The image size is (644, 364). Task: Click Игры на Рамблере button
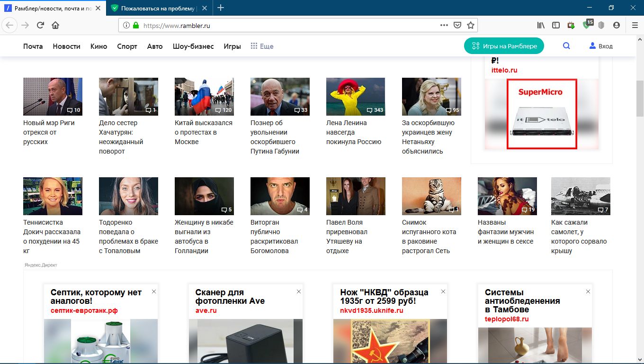coord(504,46)
